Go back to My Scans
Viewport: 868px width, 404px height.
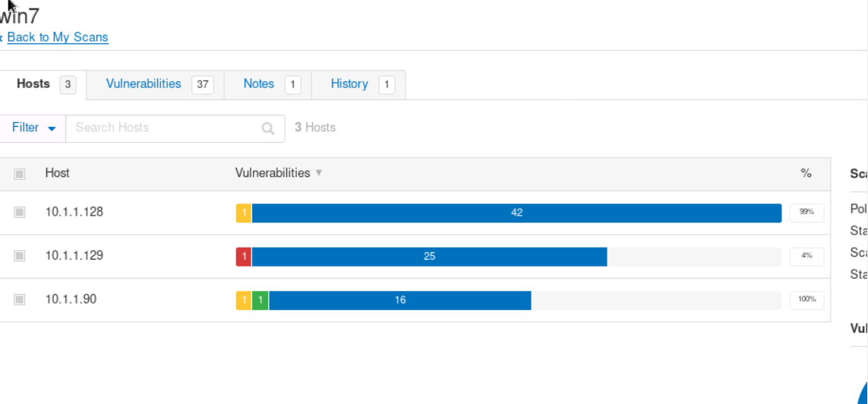(58, 37)
